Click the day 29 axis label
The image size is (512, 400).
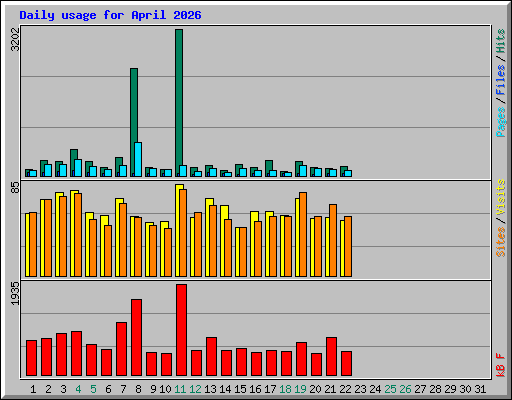click(450, 389)
